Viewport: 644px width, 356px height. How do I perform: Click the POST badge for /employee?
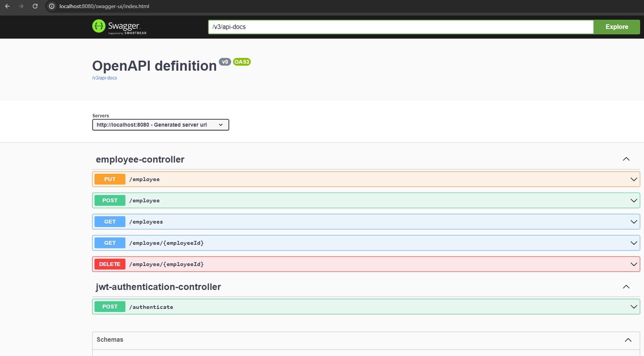(x=110, y=200)
